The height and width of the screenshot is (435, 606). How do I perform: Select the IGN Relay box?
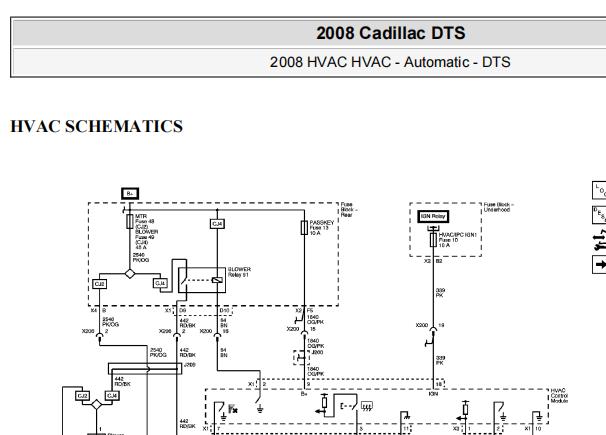tap(433, 216)
